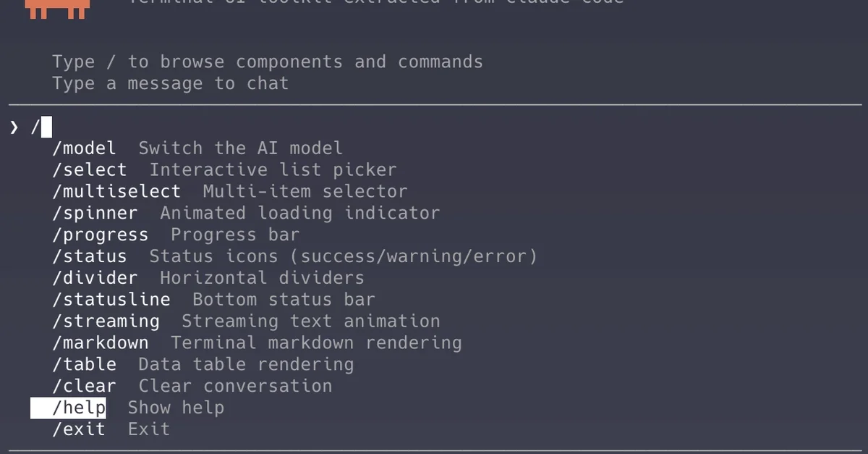Click the 'Type / to browse components' hint text

tap(268, 62)
